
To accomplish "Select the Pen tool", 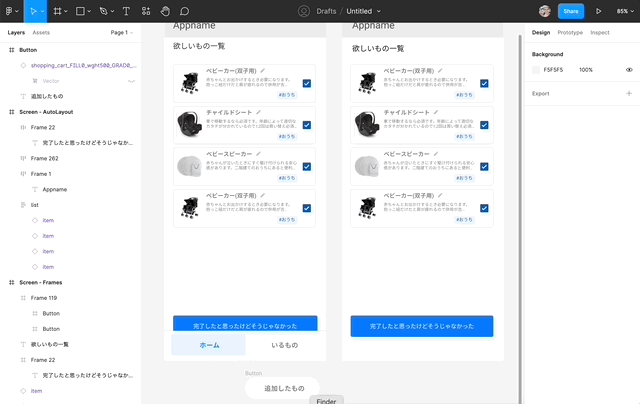I will [x=104, y=11].
